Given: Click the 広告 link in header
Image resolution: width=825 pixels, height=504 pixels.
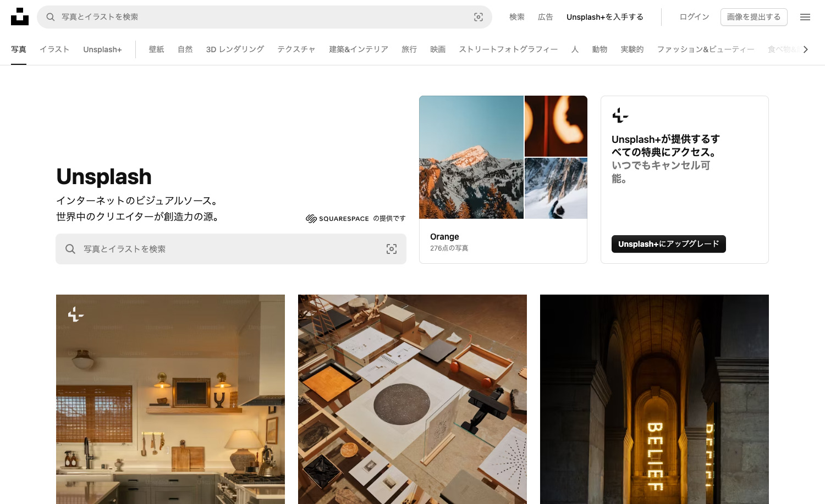Looking at the screenshot, I should pos(546,17).
